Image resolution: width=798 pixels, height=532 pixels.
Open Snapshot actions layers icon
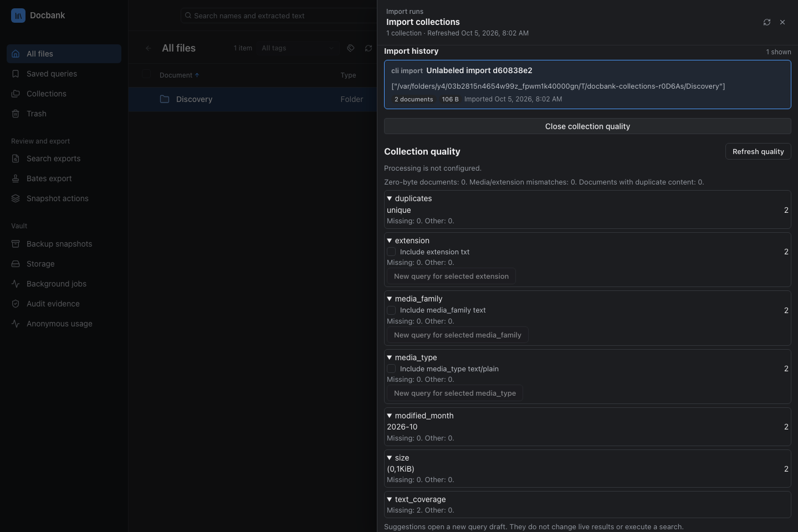tap(16, 198)
